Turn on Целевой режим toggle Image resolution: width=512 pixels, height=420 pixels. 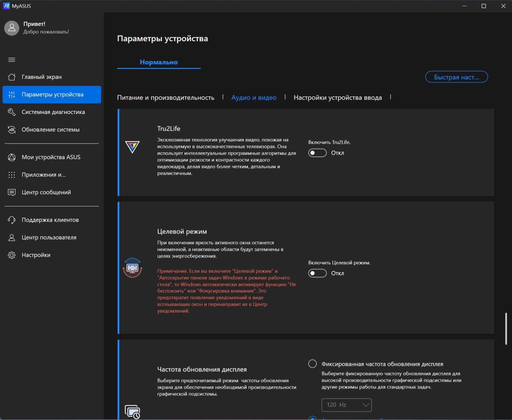[x=317, y=273]
